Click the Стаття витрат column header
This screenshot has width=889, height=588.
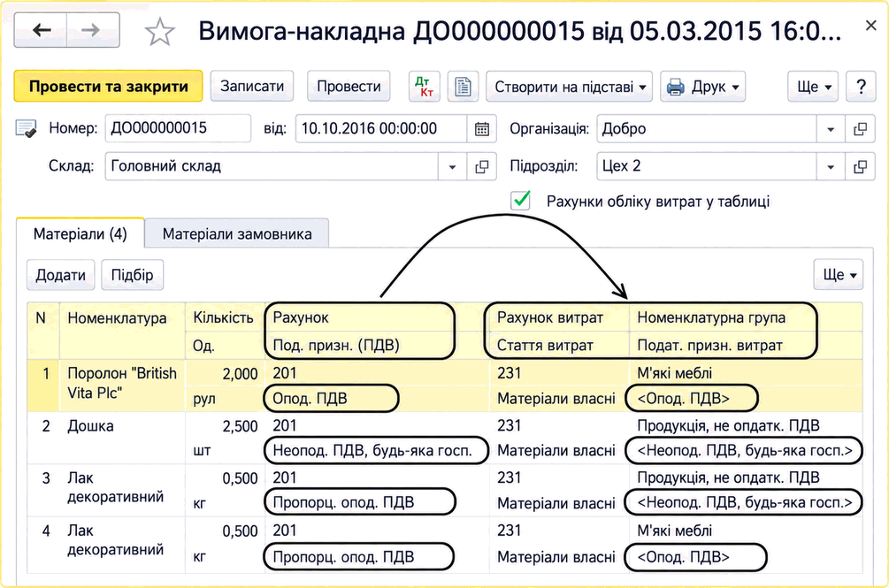(x=558, y=345)
